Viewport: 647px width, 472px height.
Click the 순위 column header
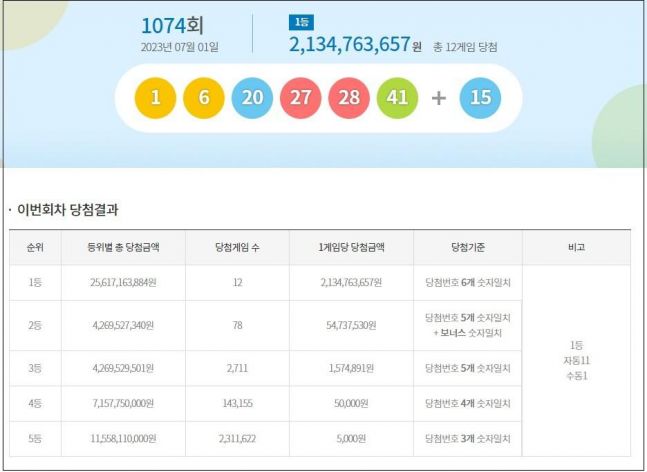[36, 247]
